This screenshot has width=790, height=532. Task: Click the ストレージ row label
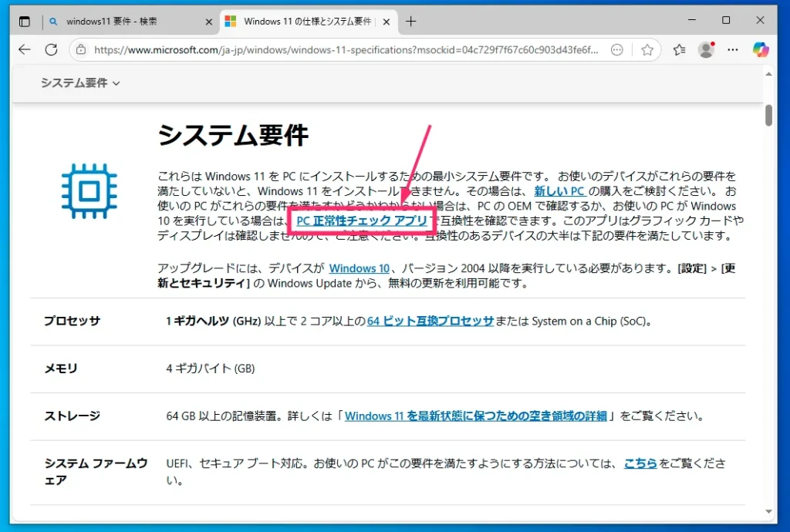72,416
